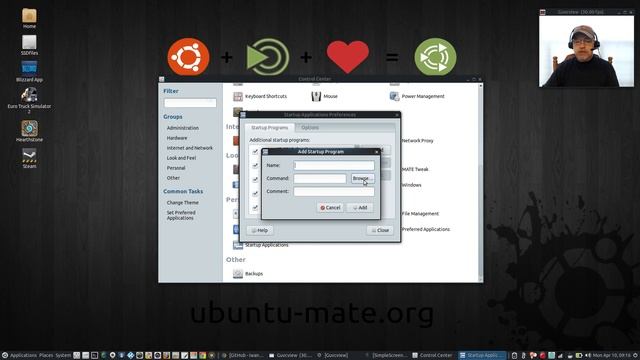This screenshot has width=640, height=360.
Task: Switch to the Startup Programs tab
Action: pyautogui.click(x=269, y=128)
